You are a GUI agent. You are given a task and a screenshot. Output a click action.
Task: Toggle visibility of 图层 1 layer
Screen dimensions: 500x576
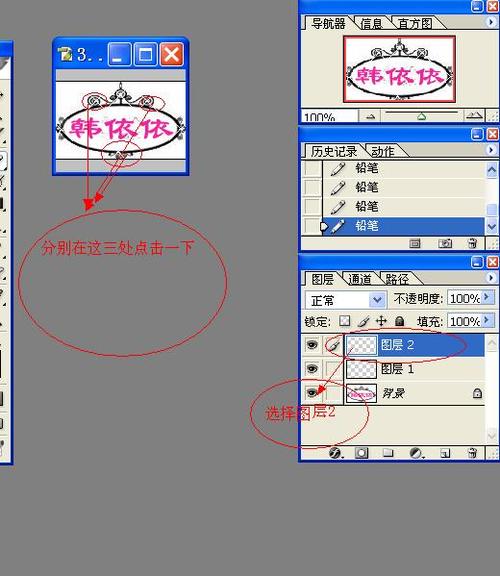point(312,368)
